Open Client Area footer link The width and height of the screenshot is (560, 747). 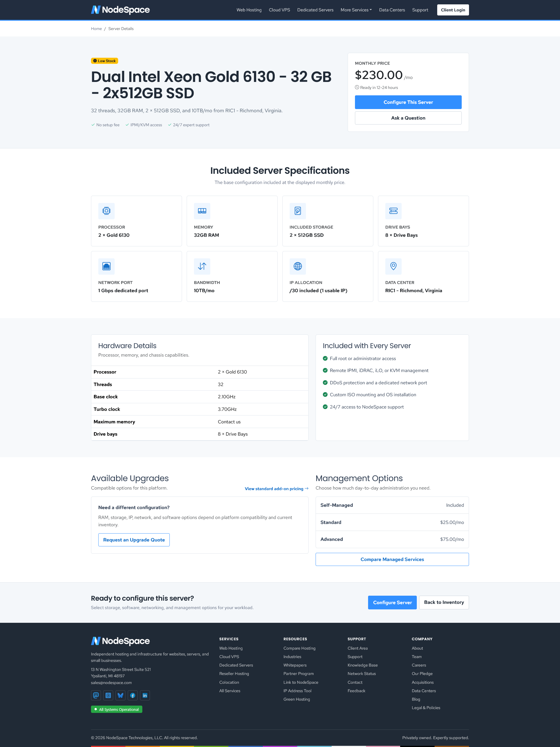[x=357, y=648]
